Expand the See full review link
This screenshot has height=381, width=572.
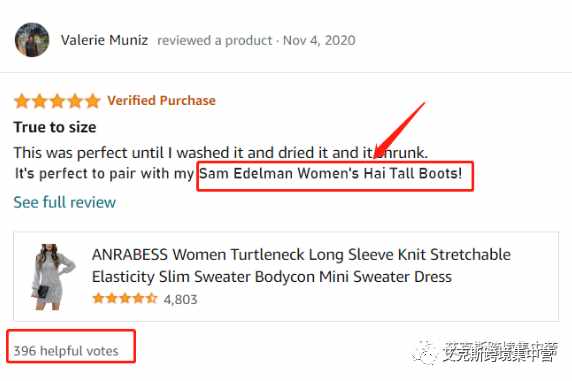click(x=65, y=202)
